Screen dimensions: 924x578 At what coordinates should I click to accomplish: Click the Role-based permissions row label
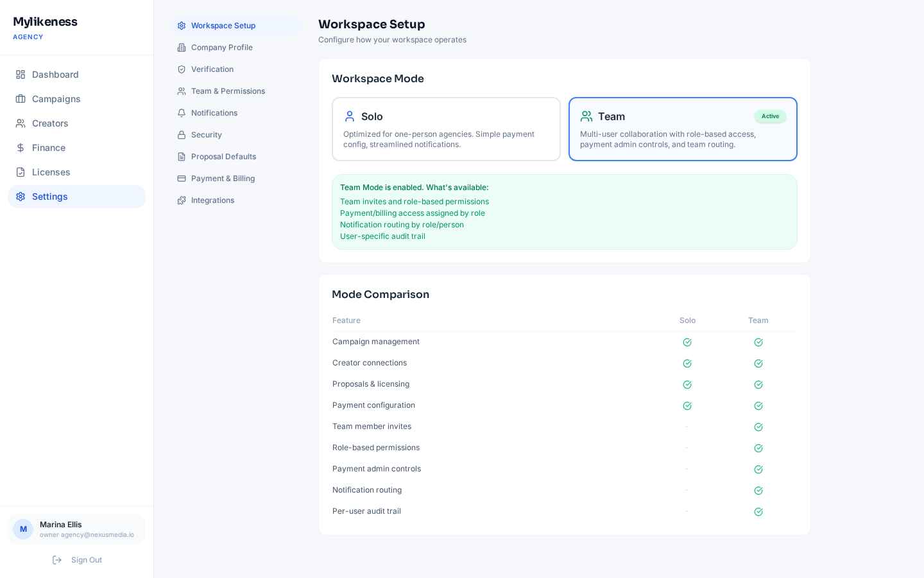[x=376, y=448]
